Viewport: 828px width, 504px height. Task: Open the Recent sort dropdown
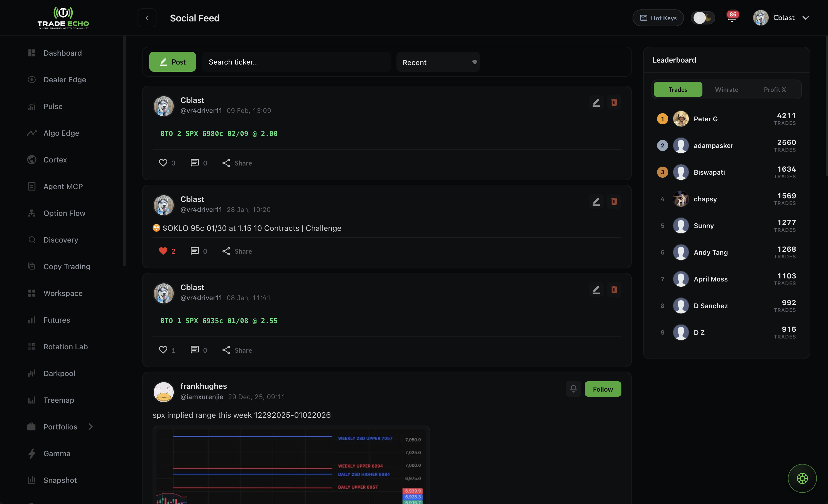pos(438,62)
